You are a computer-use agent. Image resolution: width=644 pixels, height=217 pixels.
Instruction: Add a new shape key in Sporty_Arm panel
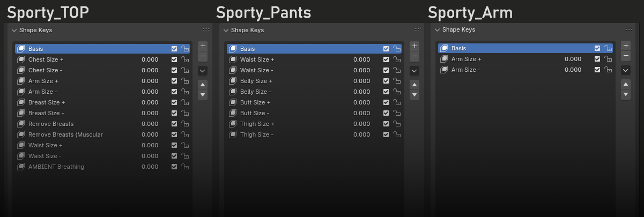tap(626, 46)
